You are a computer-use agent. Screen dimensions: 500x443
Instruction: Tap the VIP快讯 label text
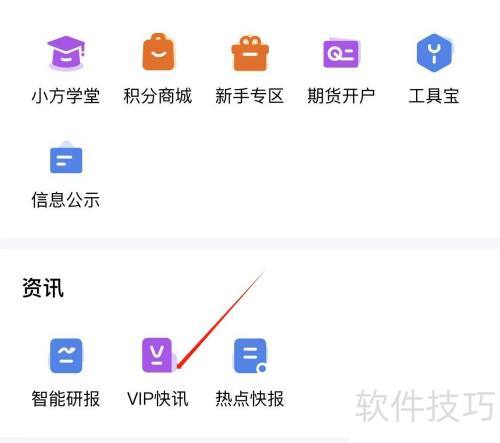[158, 399]
